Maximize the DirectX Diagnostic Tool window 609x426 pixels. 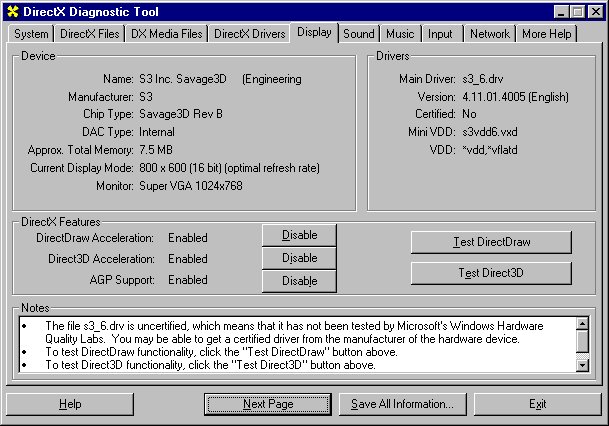(x=578, y=12)
